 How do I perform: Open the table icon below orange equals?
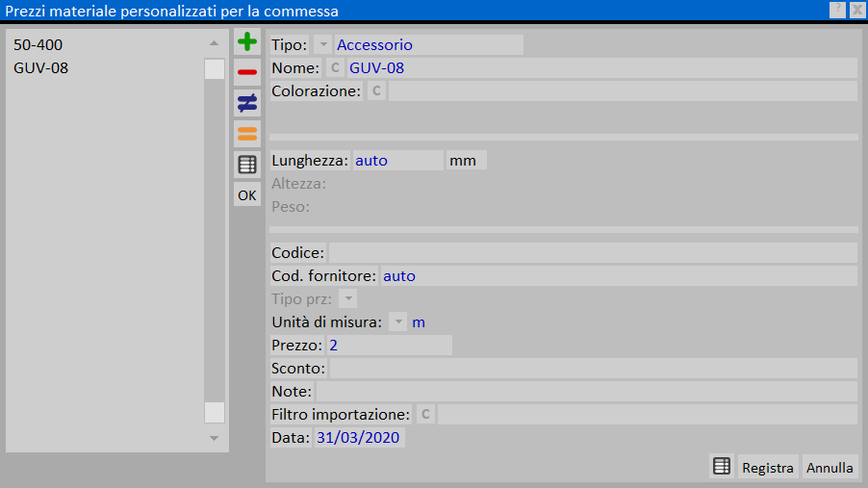[247, 165]
